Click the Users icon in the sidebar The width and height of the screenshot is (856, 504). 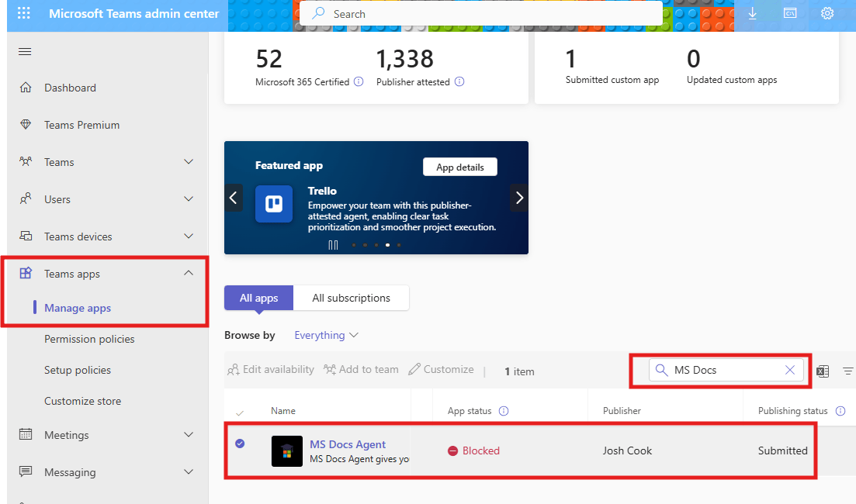[26, 198]
